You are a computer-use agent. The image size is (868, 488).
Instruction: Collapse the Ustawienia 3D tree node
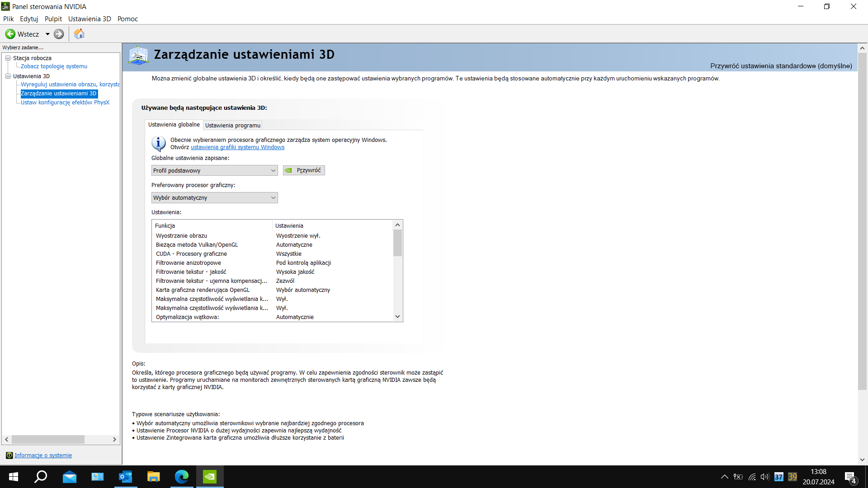pyautogui.click(x=8, y=76)
